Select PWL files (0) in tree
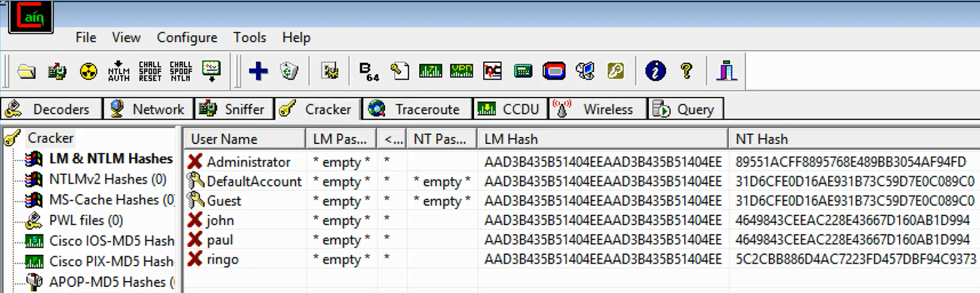Image resolution: width=980 pixels, height=293 pixels. pyautogui.click(x=86, y=220)
